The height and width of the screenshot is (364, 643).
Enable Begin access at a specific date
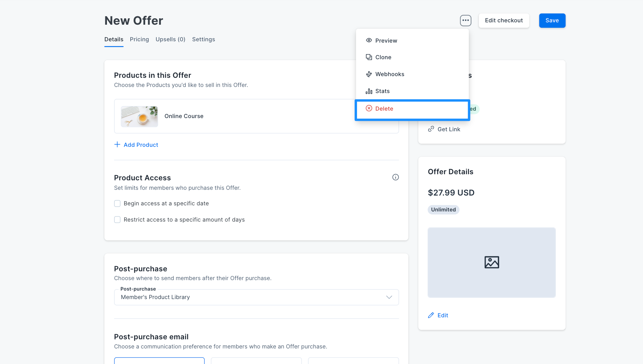[117, 203]
